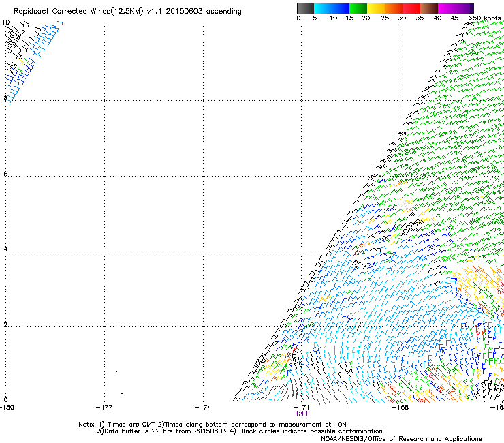This screenshot has height=443, width=504.
Task: Click the color scale label 15
Action: pos(349,18)
